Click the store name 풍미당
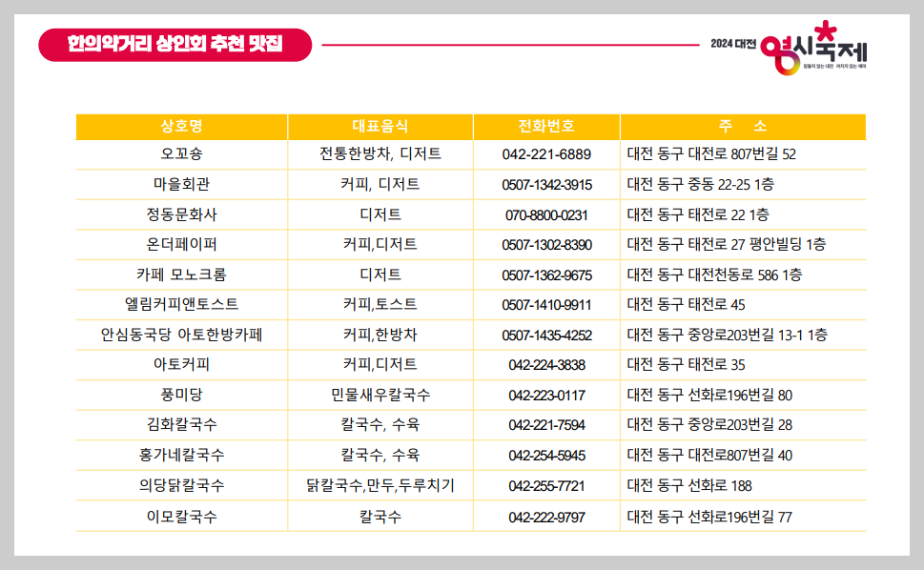This screenshot has width=924, height=570. coord(181,395)
